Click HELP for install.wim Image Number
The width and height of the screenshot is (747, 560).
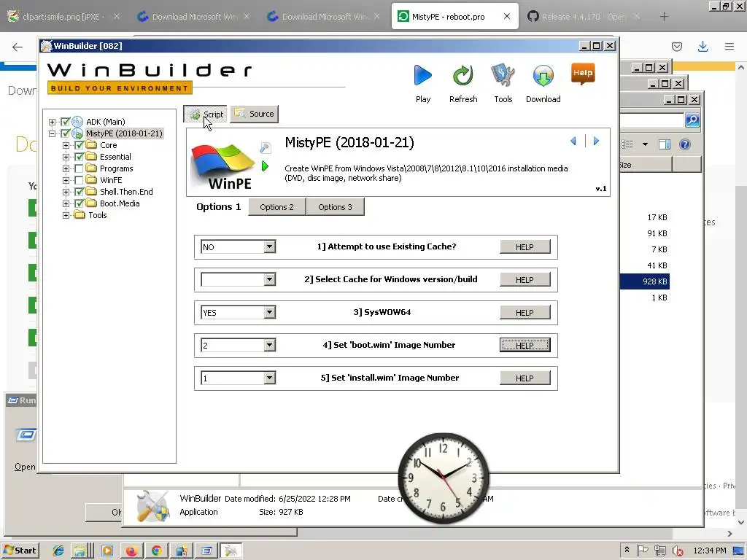point(525,378)
